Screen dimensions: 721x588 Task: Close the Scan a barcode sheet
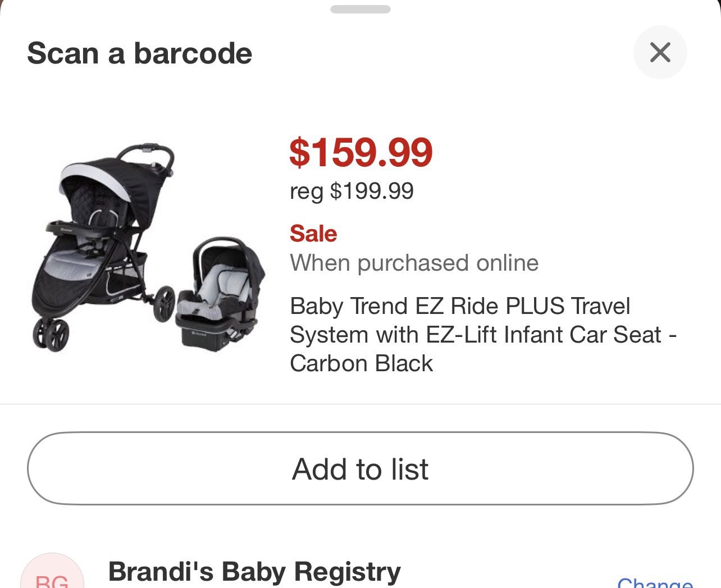660,52
